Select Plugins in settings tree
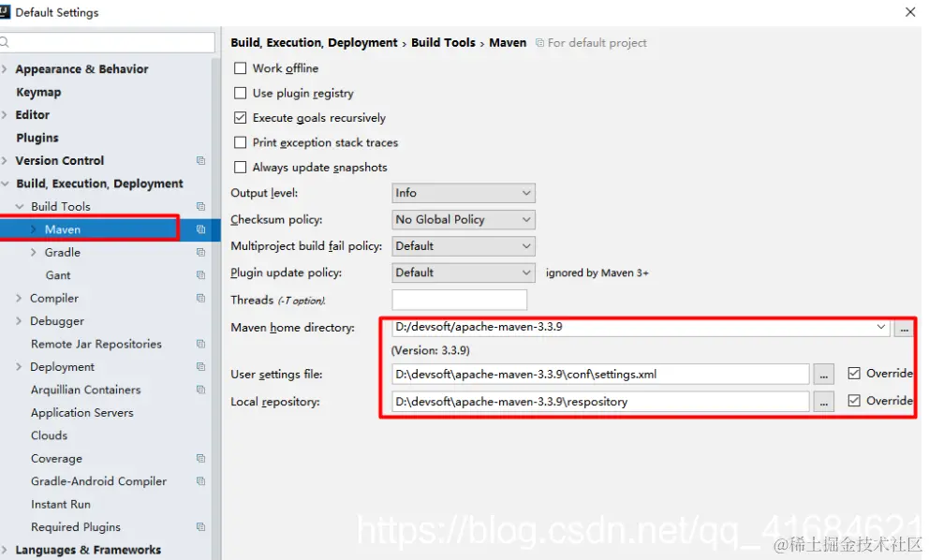This screenshot has height=560, width=929. point(37,138)
